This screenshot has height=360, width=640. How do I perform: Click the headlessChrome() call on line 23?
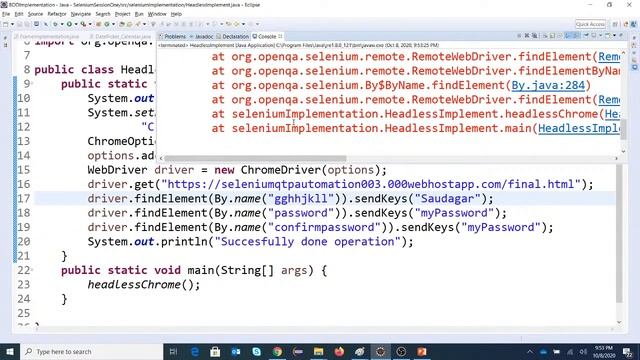[x=144, y=284]
